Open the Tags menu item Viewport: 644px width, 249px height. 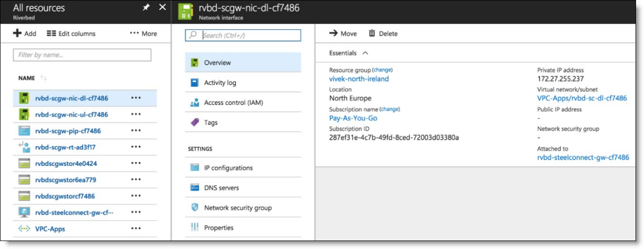tap(243, 123)
